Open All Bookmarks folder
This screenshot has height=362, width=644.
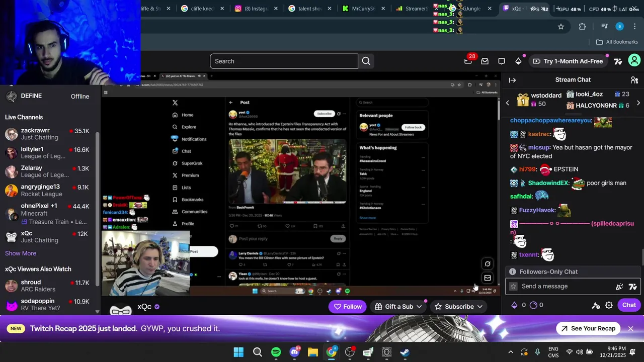pyautogui.click(x=617, y=42)
